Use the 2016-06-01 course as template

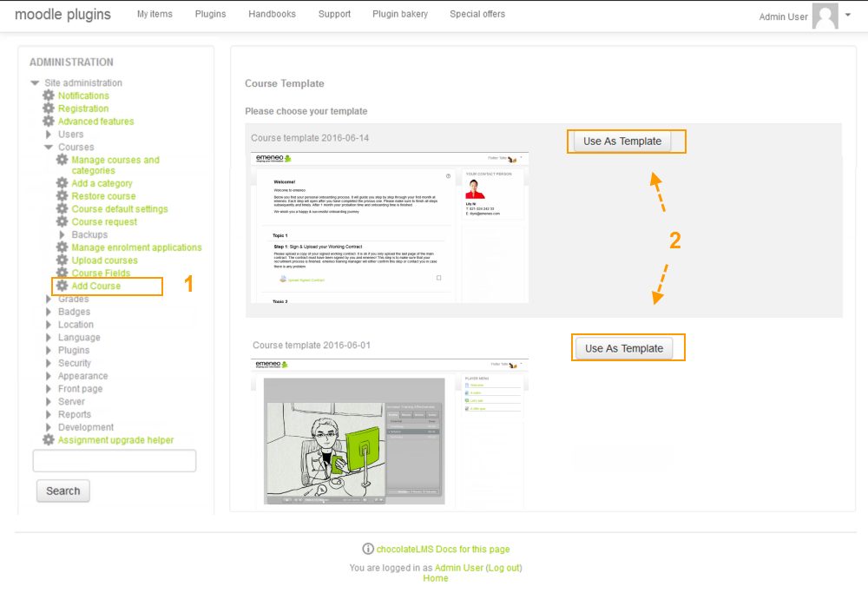624,348
